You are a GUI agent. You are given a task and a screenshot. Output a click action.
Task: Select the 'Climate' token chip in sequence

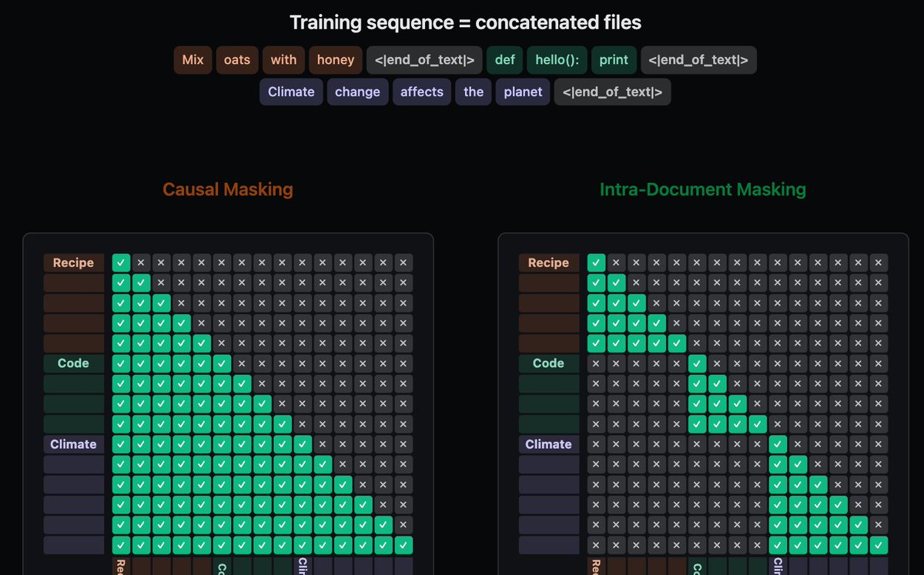(x=291, y=92)
